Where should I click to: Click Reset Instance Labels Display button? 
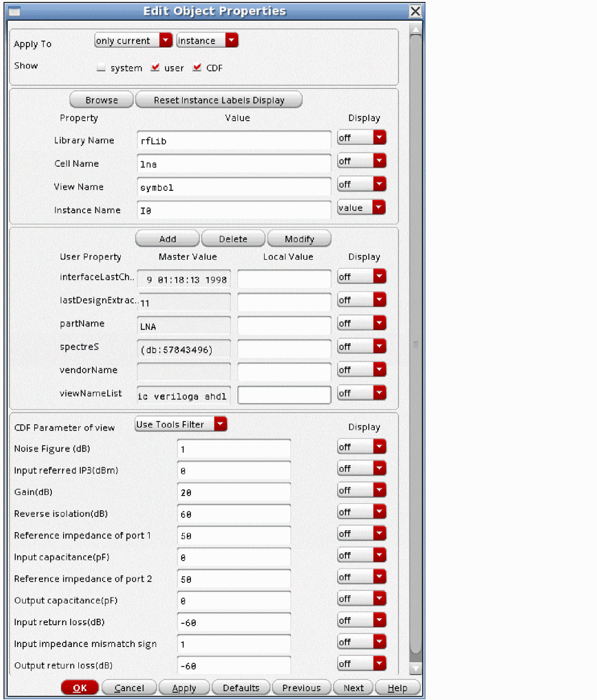pyautogui.click(x=219, y=100)
